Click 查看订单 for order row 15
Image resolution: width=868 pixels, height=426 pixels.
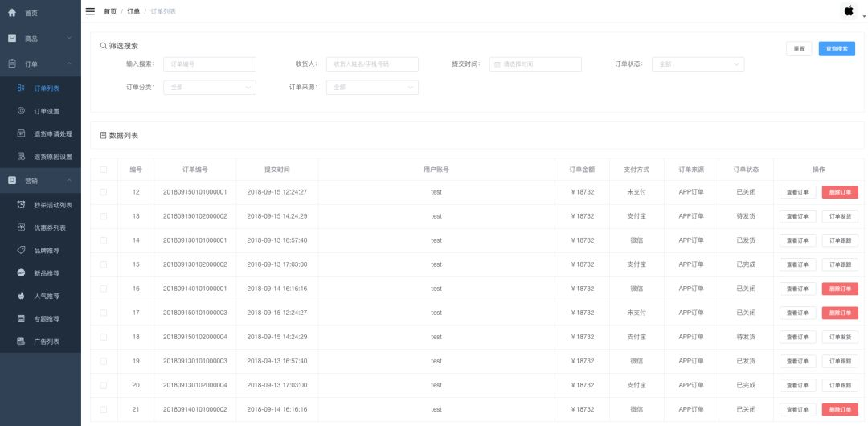tap(798, 264)
